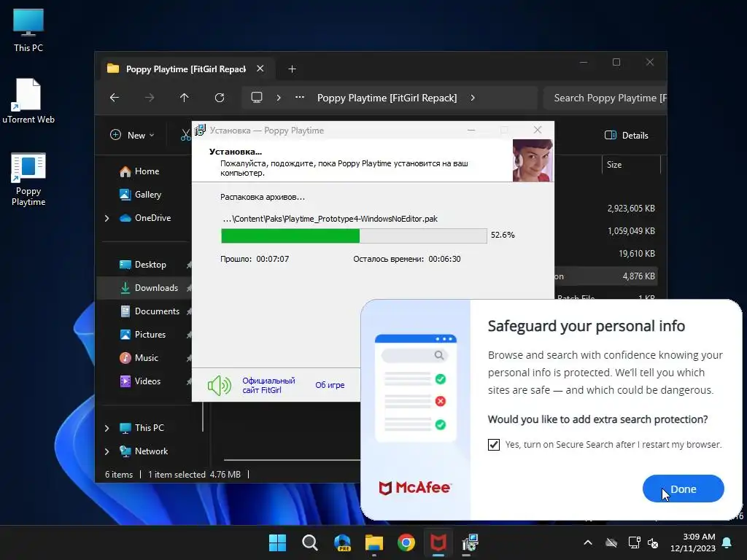Go up one folder level
The height and width of the screenshot is (560, 747).
pyautogui.click(x=185, y=98)
